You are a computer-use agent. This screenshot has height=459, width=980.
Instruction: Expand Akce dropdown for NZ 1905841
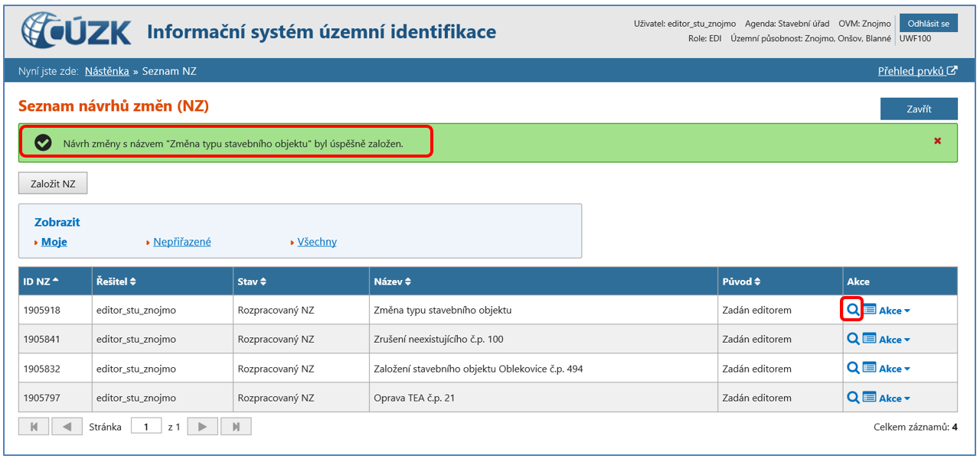coord(894,340)
